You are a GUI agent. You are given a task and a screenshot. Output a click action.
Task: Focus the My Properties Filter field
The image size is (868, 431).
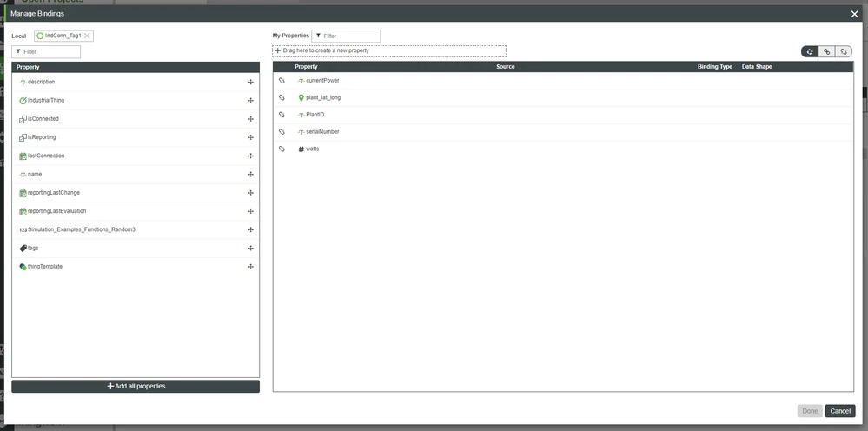coord(346,36)
